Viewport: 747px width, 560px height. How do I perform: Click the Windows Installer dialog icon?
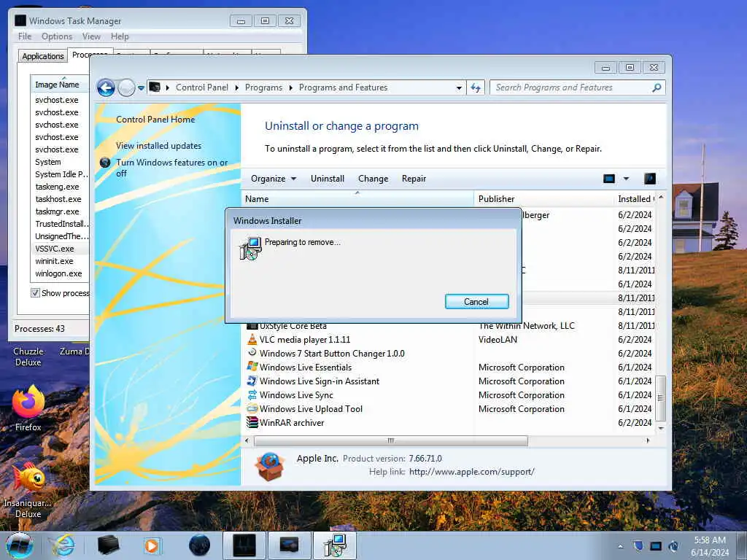tap(250, 248)
